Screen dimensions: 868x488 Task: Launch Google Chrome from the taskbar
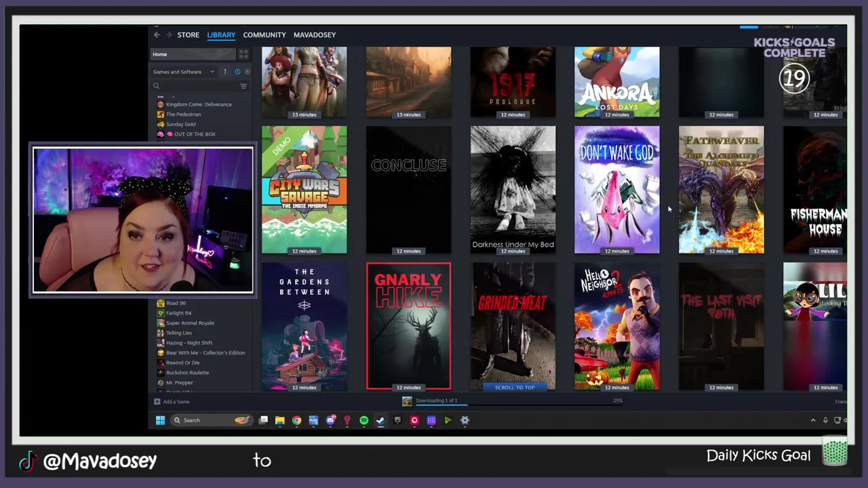296,420
